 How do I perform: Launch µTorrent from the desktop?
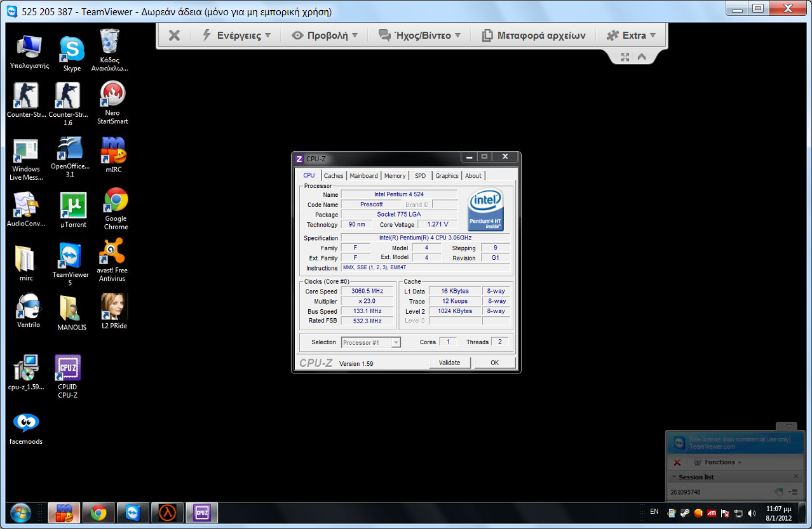click(73, 210)
